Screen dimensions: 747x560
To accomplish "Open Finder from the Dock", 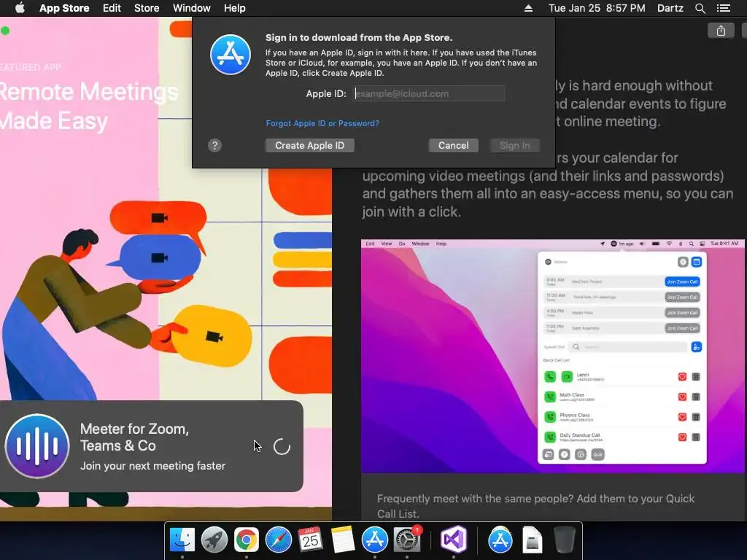I will click(182, 540).
